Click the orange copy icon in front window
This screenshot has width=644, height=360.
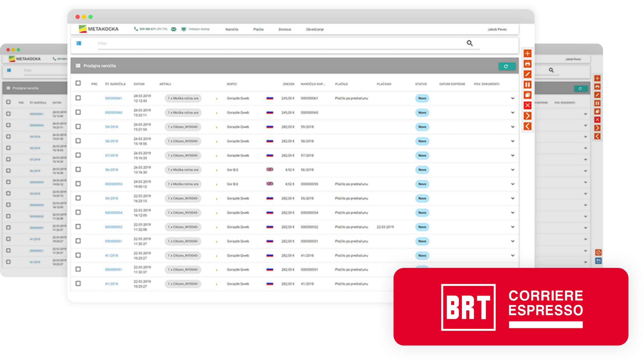point(527,95)
